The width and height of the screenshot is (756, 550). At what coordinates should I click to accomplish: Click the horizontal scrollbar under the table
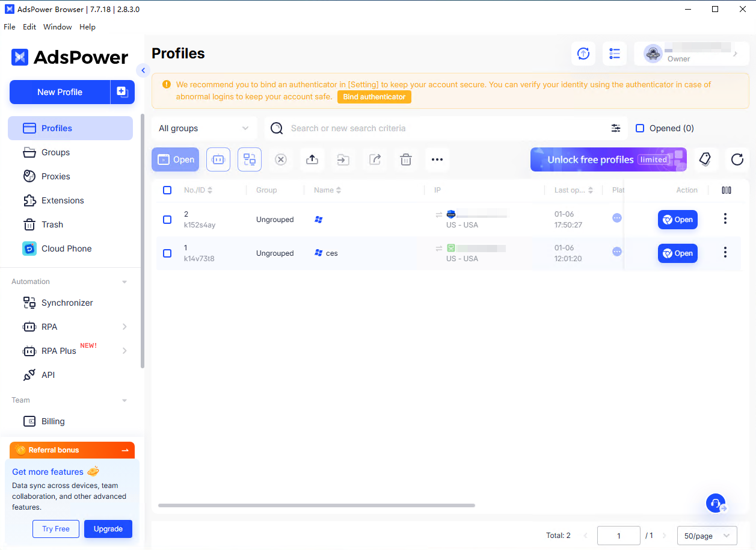pos(316,505)
